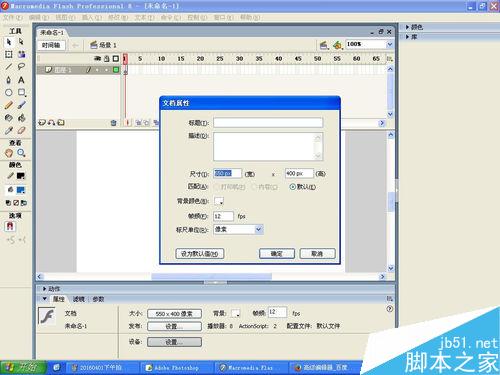
Task: Collapse the Properties panel triangle
Action: pos(44,299)
